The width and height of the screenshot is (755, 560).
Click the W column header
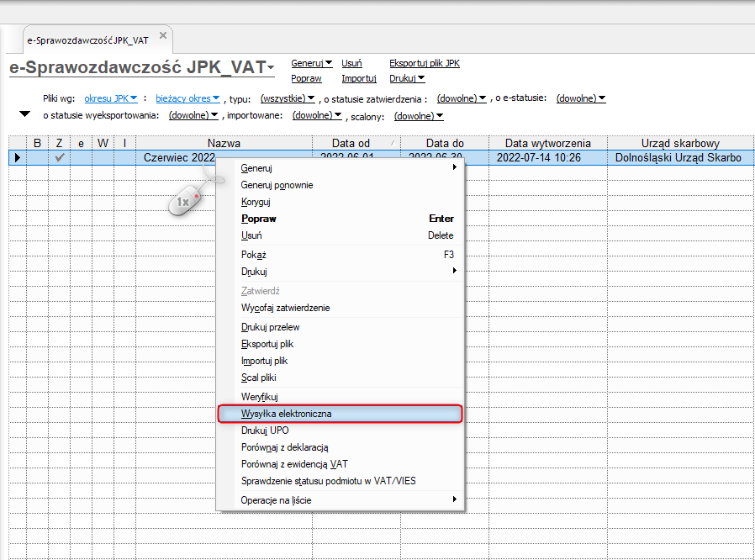[x=103, y=143]
